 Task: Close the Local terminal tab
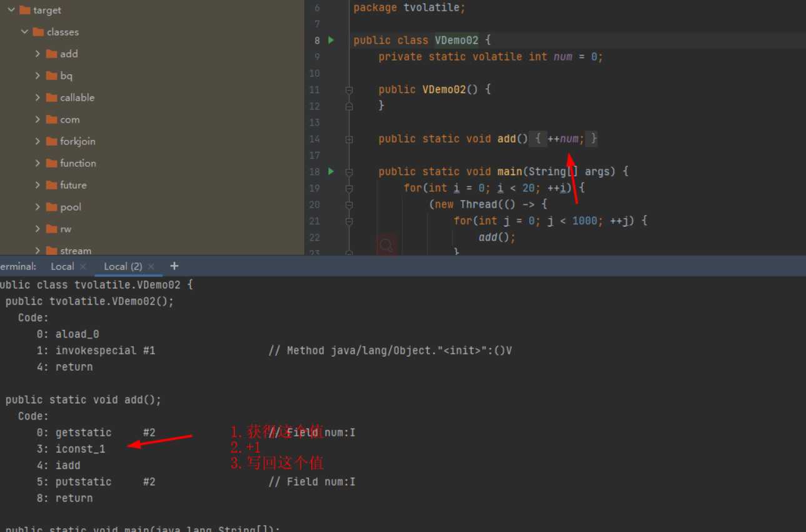[83, 266]
